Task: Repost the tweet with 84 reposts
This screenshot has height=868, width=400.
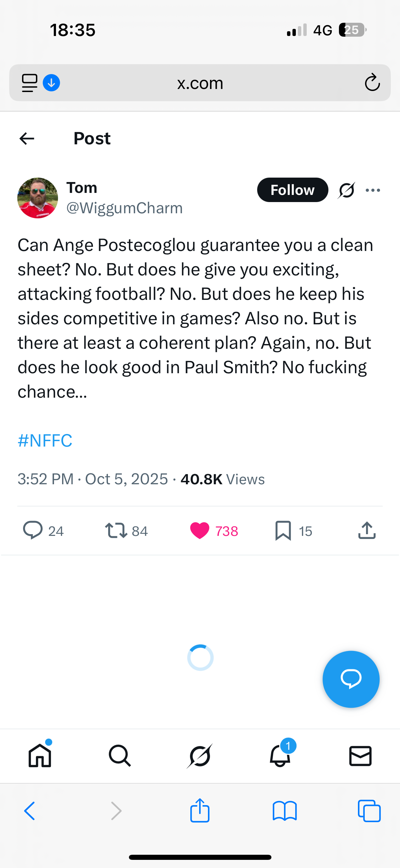Action: point(116,530)
